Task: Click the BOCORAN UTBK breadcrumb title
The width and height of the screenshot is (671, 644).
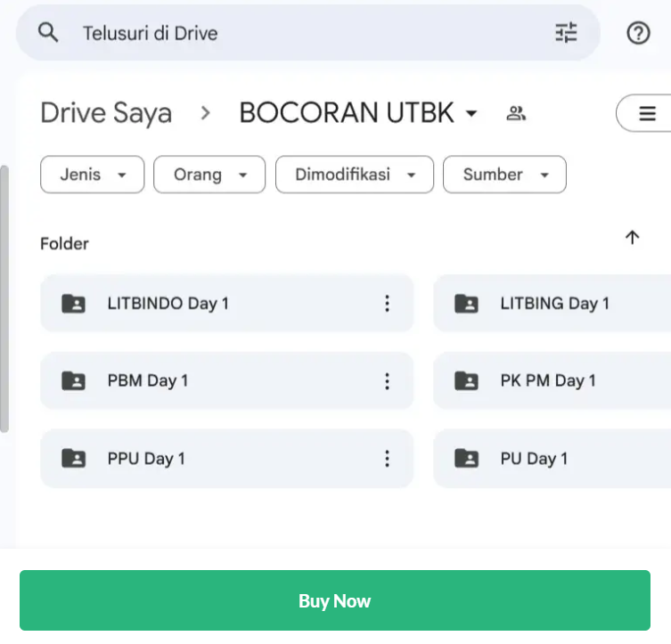Action: (x=347, y=113)
